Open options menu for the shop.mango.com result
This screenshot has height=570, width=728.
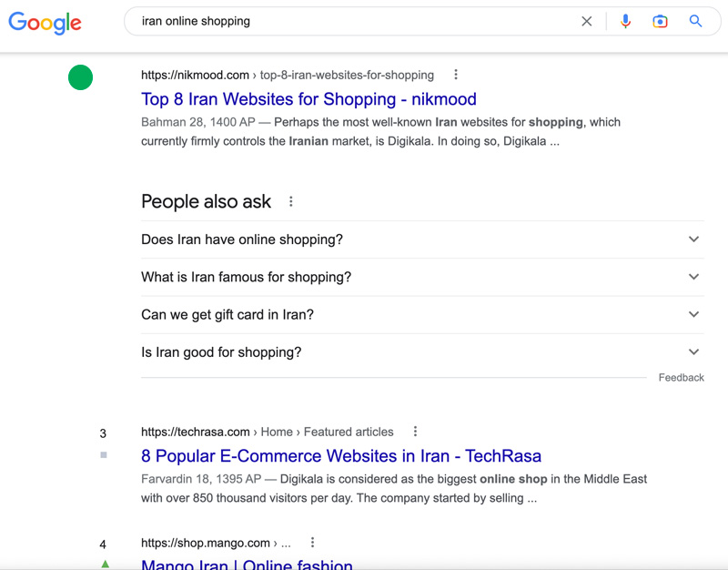click(x=312, y=542)
